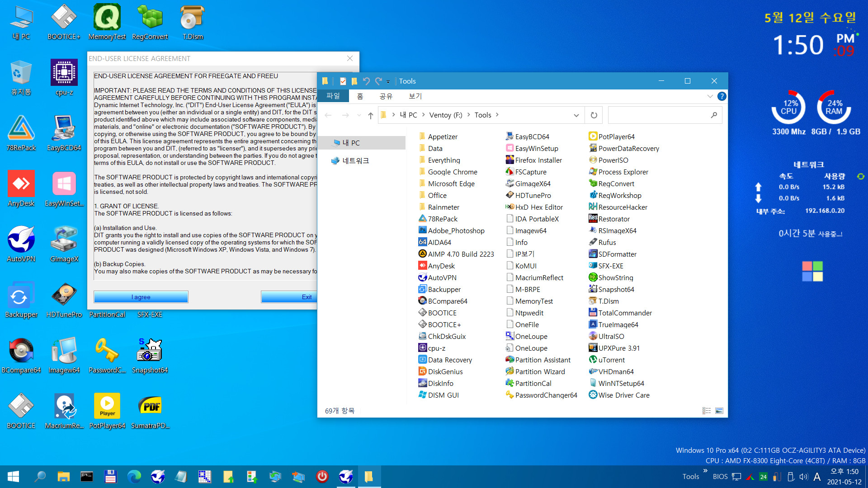Select the 78RePack desktop icon

pos(21,133)
